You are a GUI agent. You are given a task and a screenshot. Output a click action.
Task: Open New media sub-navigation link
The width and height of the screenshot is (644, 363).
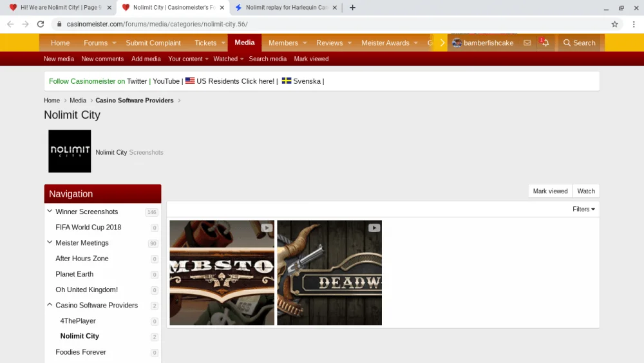coord(59,59)
